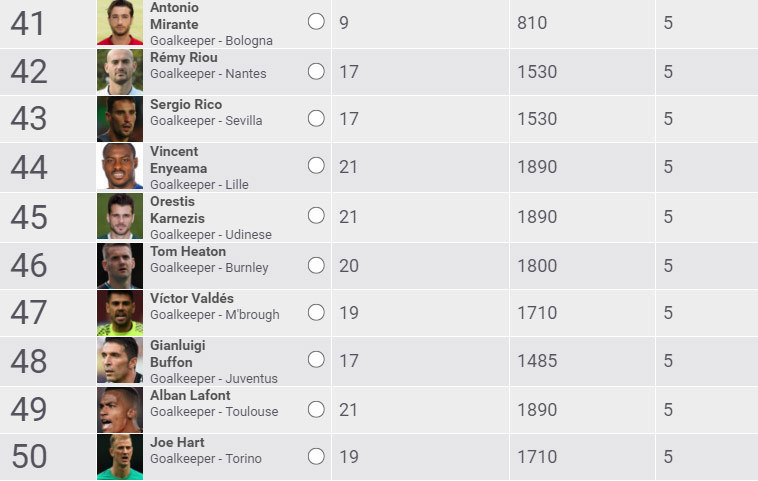This screenshot has width=758, height=481.
Task: Click Gianluigi Buffon's photo thumbnail
Action: 120,360
